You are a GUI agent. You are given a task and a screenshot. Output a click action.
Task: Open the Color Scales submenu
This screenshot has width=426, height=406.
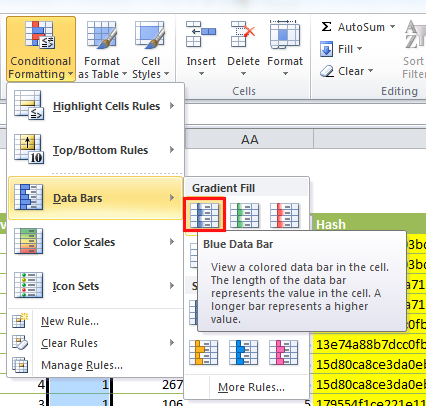pos(95,242)
